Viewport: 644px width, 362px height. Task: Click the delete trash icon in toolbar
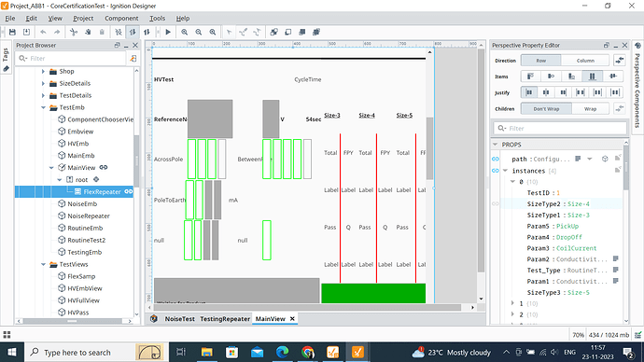[102, 32]
